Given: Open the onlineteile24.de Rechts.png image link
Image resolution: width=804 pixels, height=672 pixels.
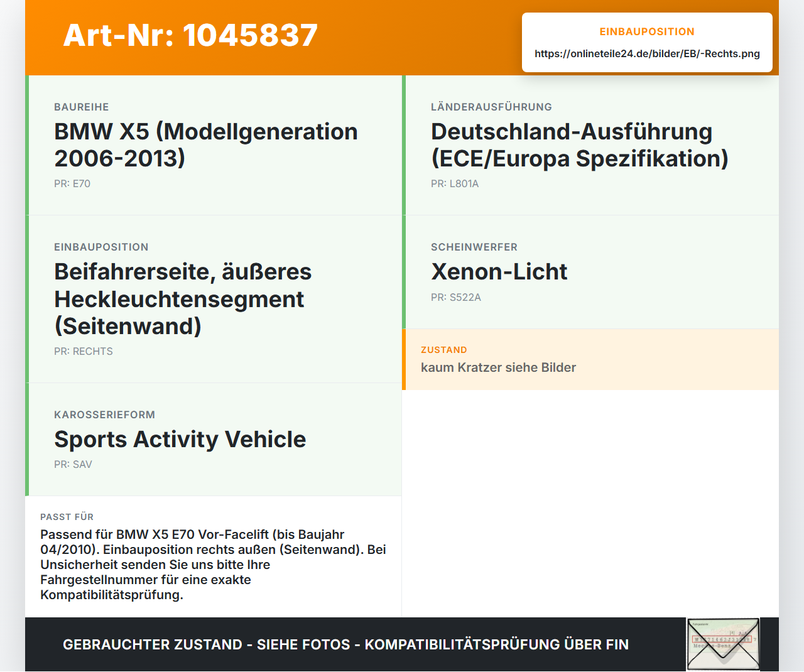Looking at the screenshot, I should point(647,54).
